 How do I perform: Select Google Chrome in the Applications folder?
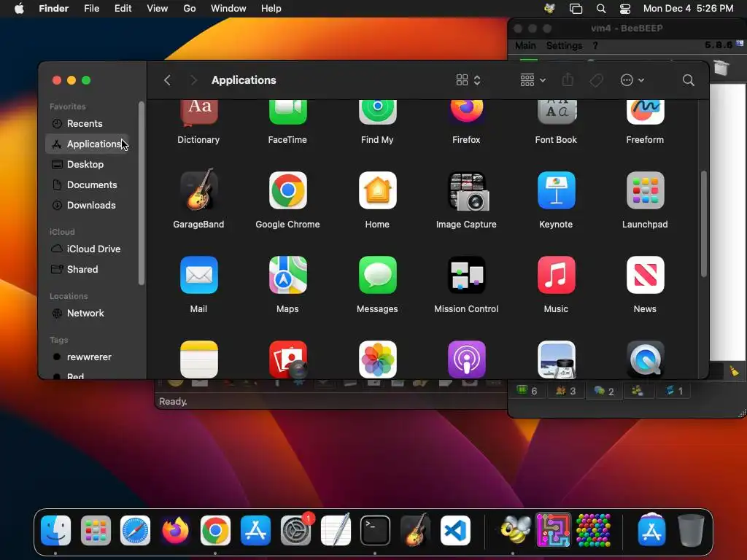(287, 190)
